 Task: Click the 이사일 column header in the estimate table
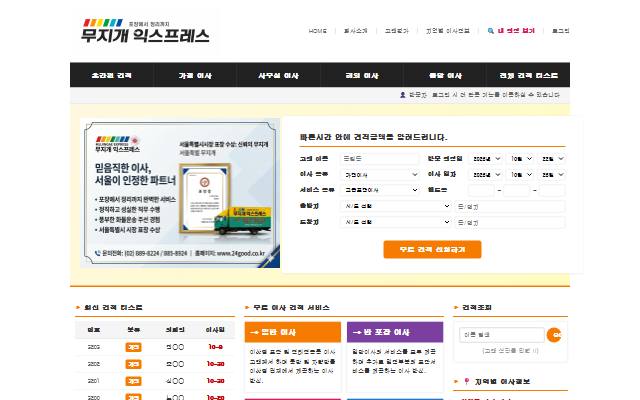(x=215, y=330)
